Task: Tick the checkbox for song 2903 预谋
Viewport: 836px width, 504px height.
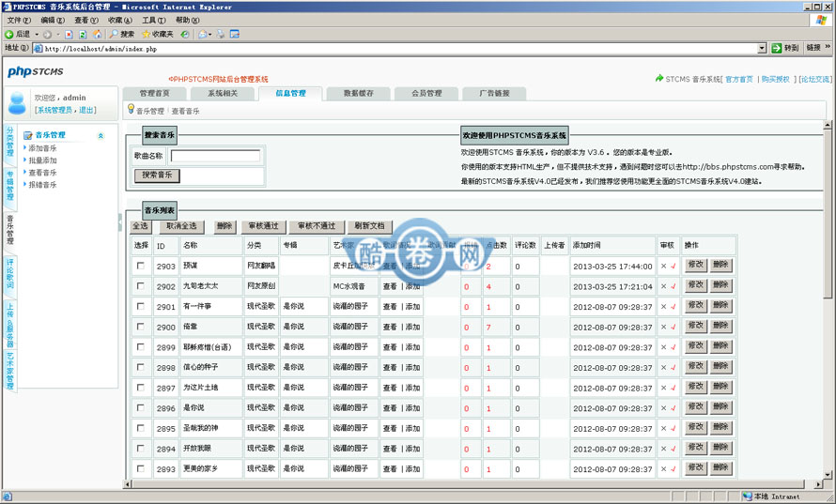Action: tap(141, 266)
